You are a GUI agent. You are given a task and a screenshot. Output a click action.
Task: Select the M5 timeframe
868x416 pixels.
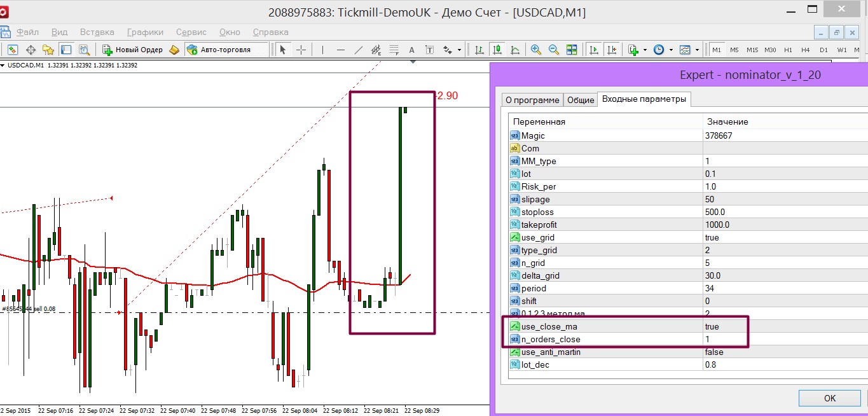click(734, 50)
